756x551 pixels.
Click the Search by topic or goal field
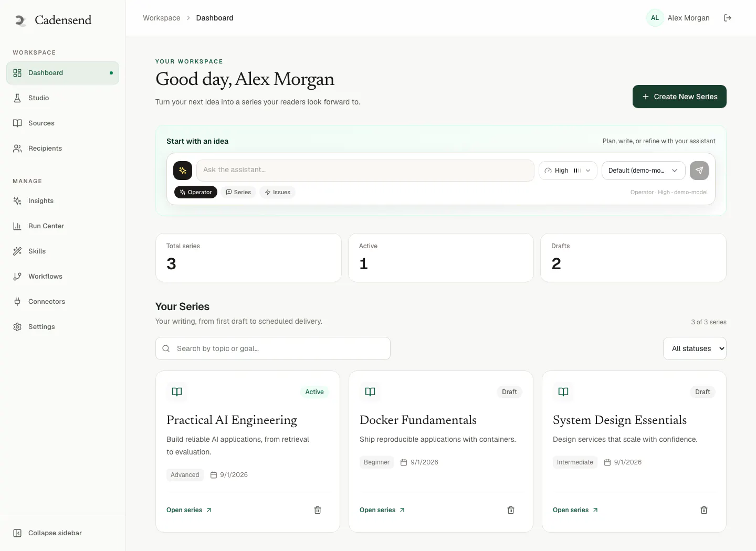coord(273,348)
